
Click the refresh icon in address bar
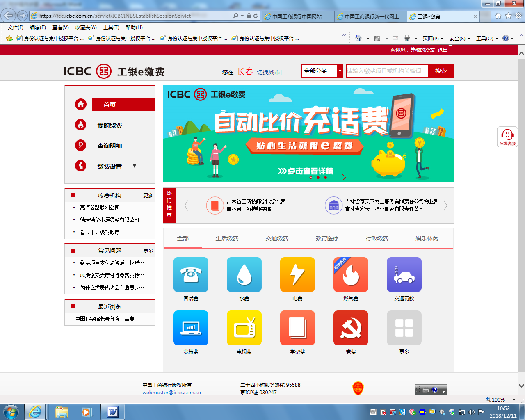click(x=256, y=16)
